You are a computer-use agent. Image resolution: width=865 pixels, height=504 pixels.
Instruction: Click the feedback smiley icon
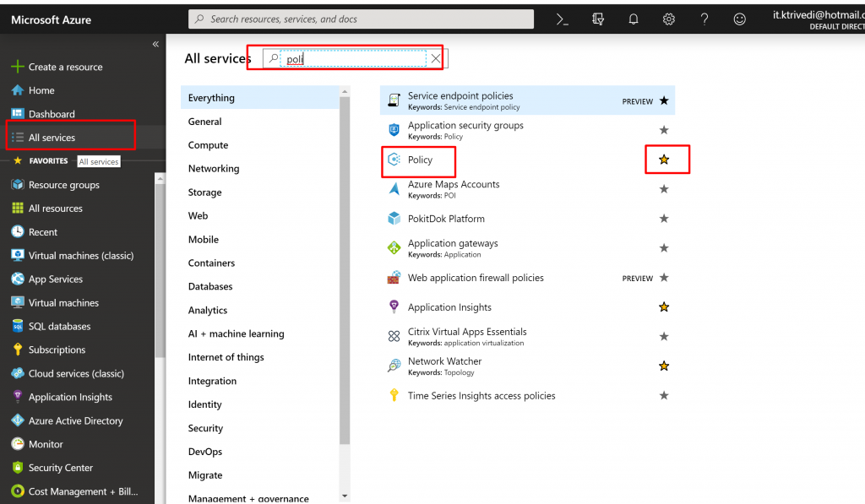[x=740, y=19]
